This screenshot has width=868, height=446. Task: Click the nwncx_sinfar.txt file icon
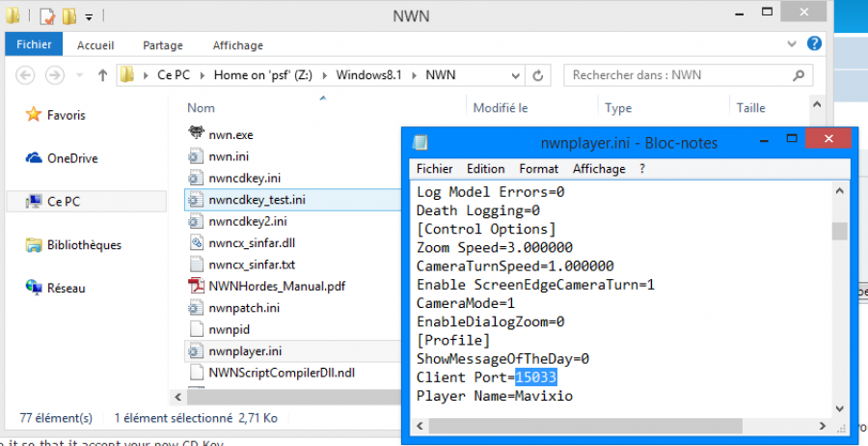(x=196, y=265)
